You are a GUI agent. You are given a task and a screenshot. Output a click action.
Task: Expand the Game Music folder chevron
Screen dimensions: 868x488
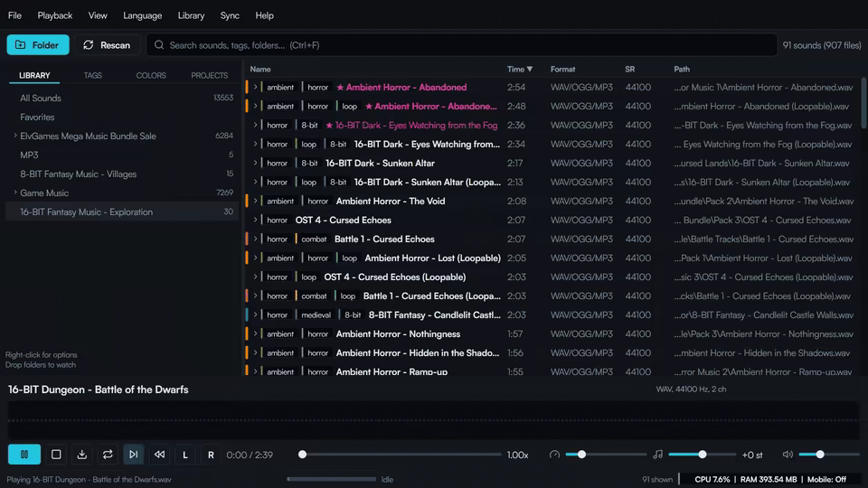coord(15,192)
